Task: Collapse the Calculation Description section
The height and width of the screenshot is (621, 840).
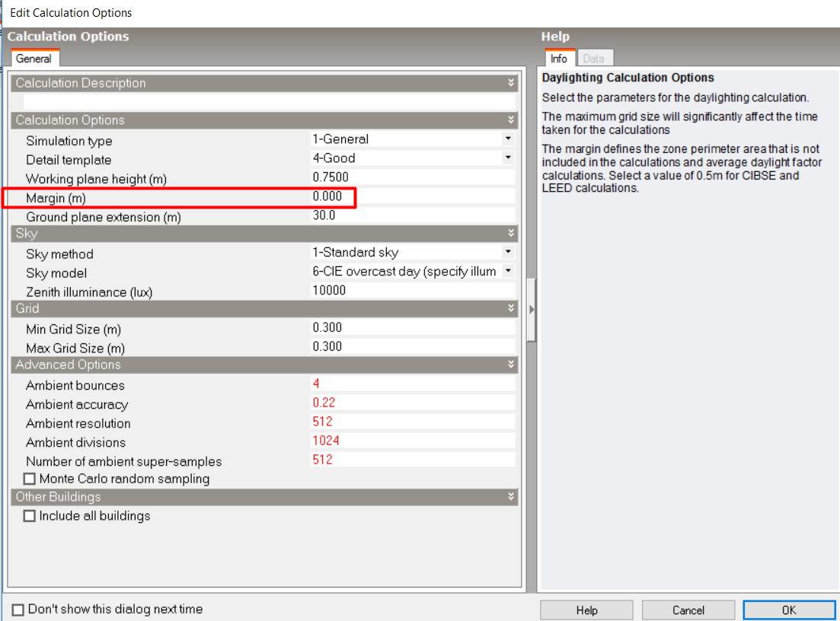Action: (x=510, y=83)
